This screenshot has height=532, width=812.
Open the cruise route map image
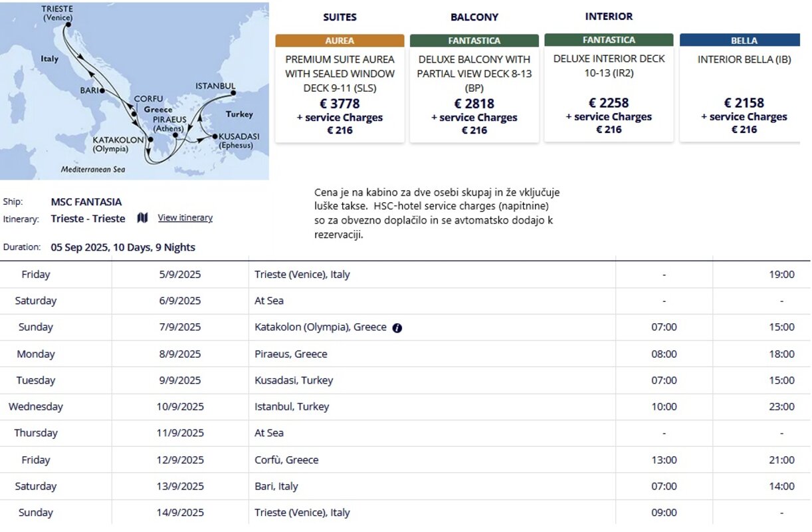coord(134,91)
